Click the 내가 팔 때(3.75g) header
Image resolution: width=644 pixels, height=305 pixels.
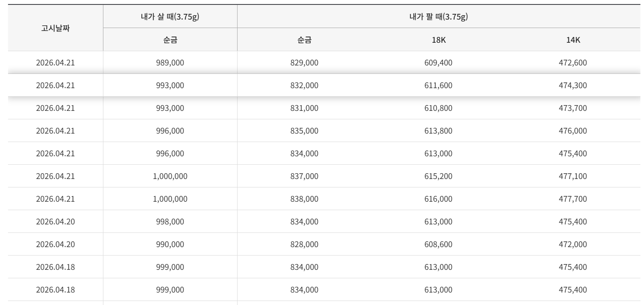439,16
